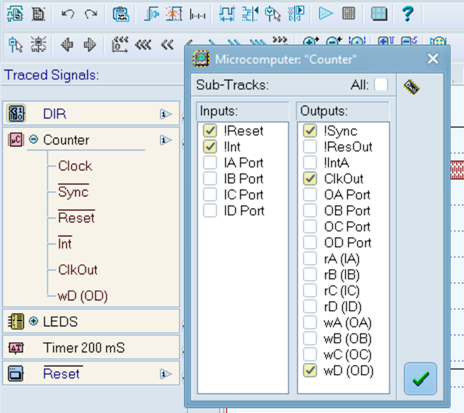Select the Clock sub-track
This screenshot has width=464, height=413.
click(x=75, y=166)
